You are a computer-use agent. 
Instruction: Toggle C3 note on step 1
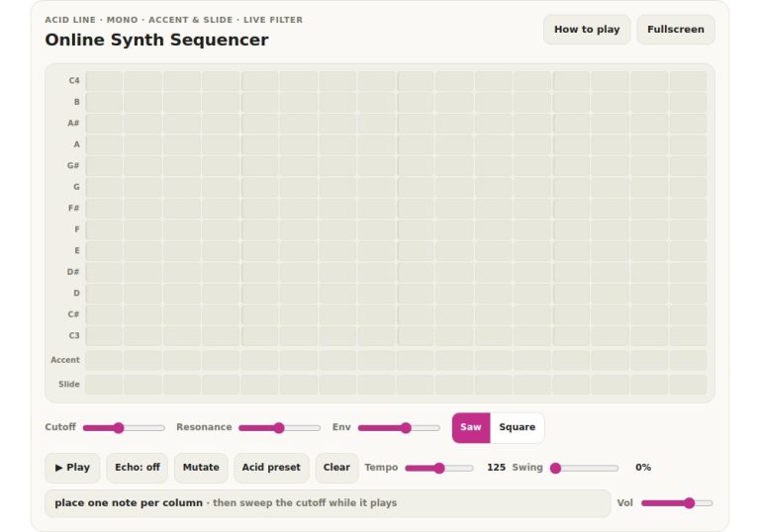click(x=104, y=336)
